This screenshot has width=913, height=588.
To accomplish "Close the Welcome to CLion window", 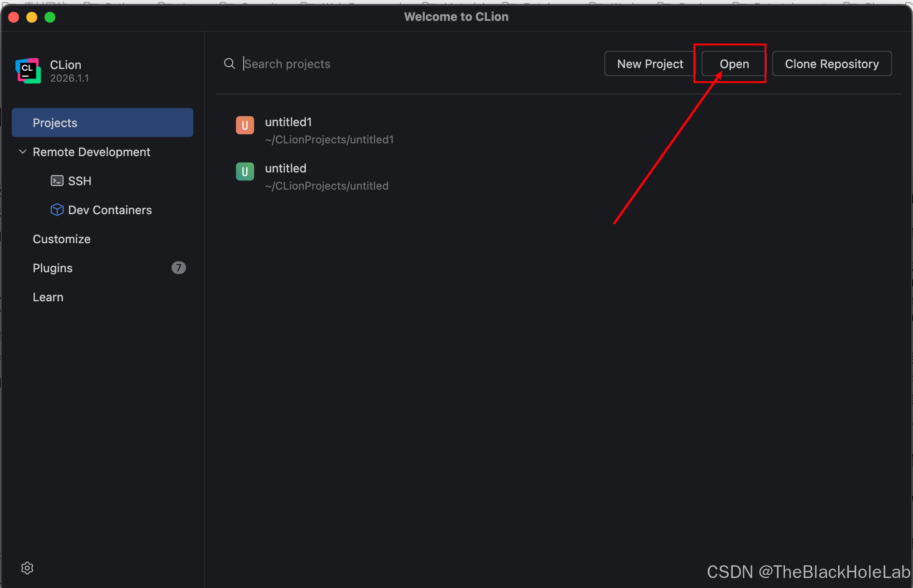I will 14,17.
